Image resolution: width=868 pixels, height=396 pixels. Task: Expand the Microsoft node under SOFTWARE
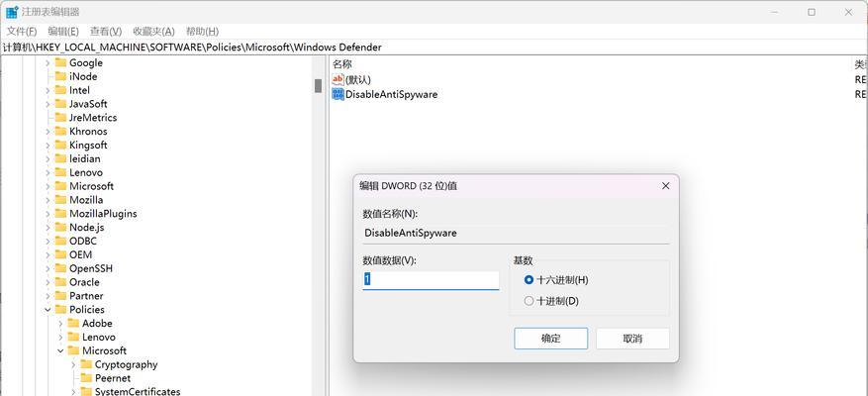point(48,186)
